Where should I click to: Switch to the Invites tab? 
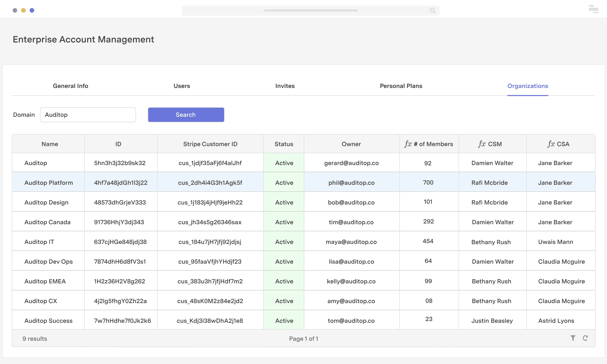click(285, 86)
